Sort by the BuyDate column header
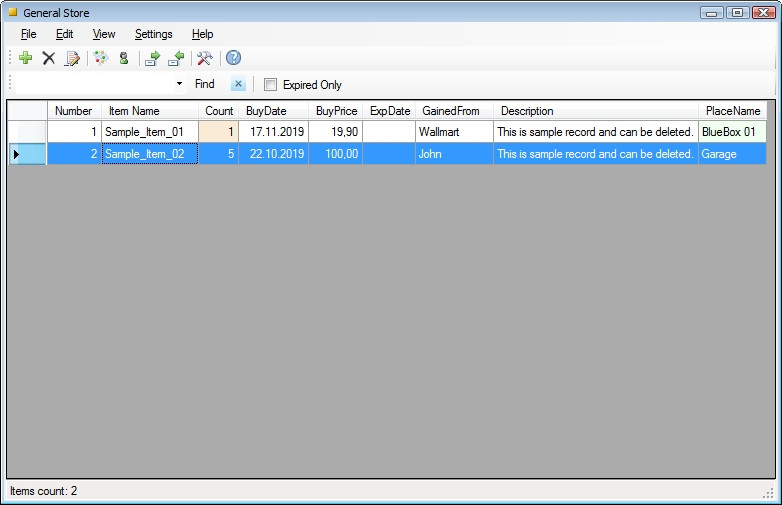782x505 pixels. pos(273,111)
